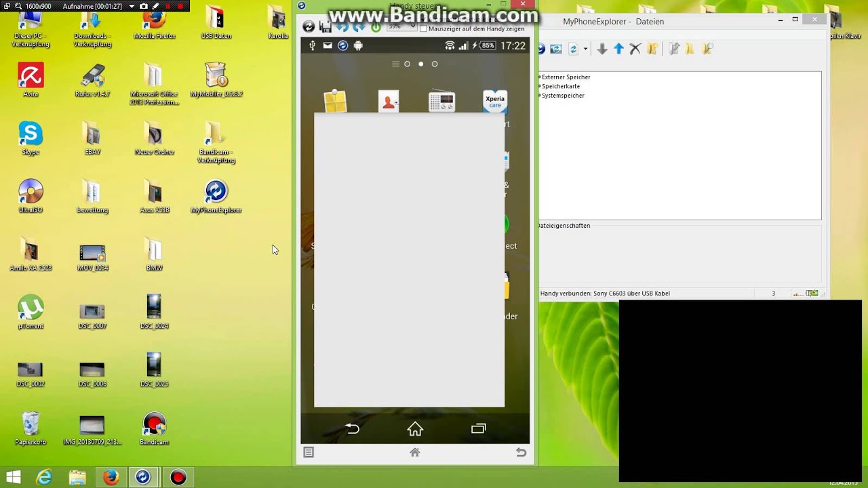Select the Rufus v1.4.7 desktop icon
The width and height of the screenshot is (868, 488).
tap(92, 80)
